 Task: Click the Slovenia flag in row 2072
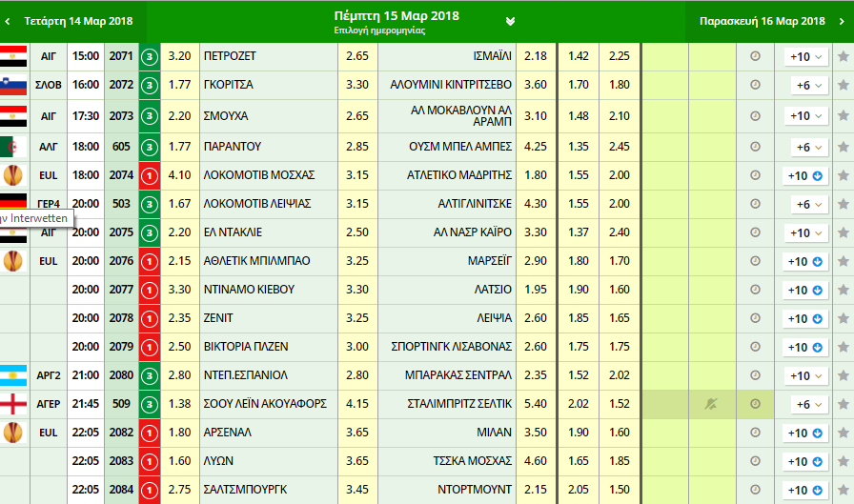coord(13,85)
